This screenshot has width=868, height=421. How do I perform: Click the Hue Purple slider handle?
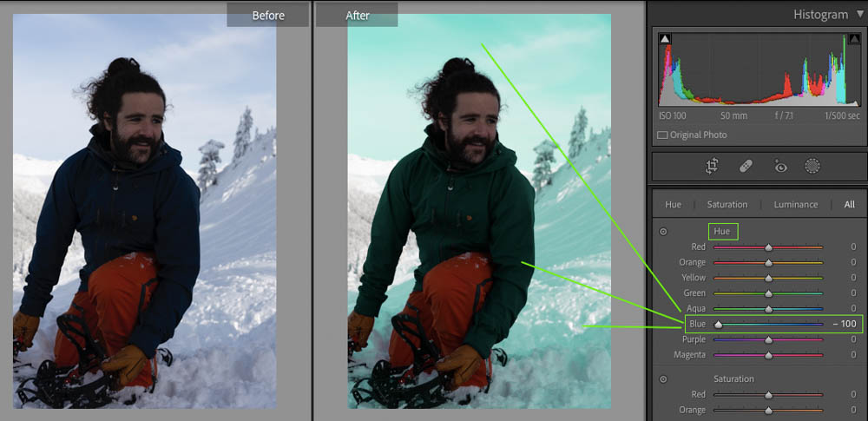point(768,340)
